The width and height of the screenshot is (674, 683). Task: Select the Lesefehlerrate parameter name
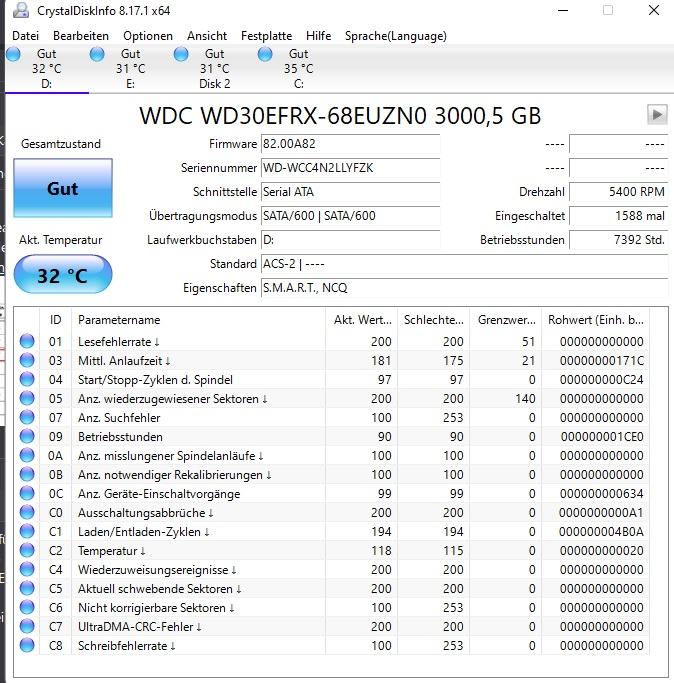(x=119, y=342)
